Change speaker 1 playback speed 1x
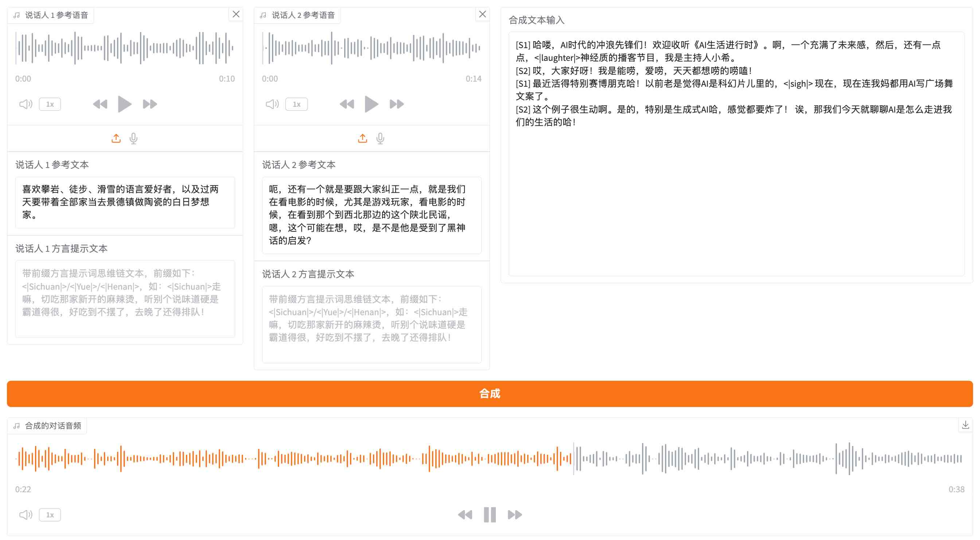 click(x=50, y=104)
